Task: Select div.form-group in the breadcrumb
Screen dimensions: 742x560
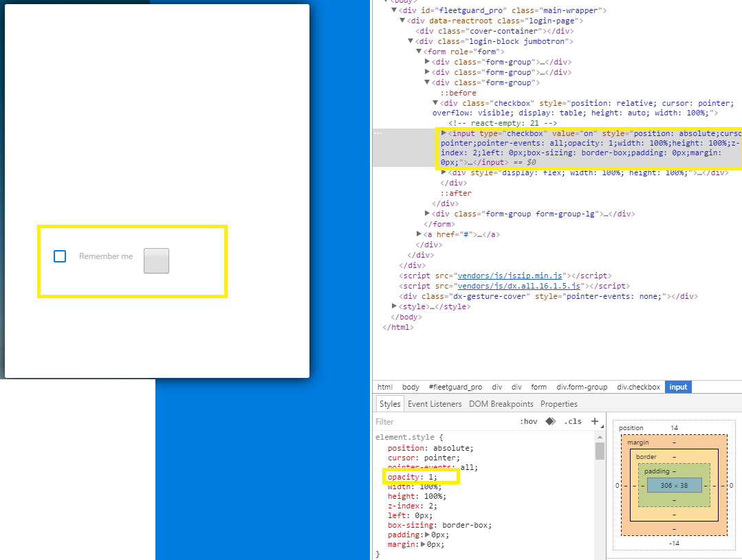Action: click(x=582, y=387)
